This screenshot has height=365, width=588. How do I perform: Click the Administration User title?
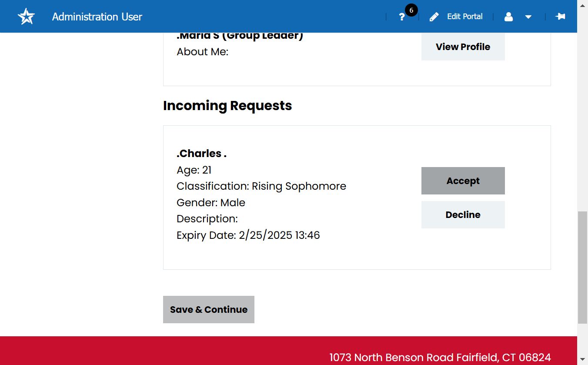[x=97, y=17]
